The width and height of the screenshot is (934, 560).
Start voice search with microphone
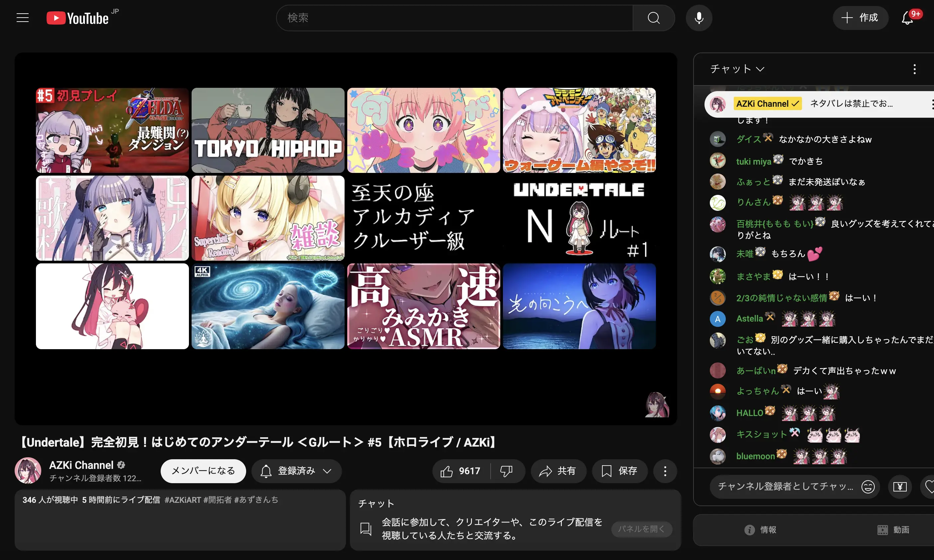point(699,18)
